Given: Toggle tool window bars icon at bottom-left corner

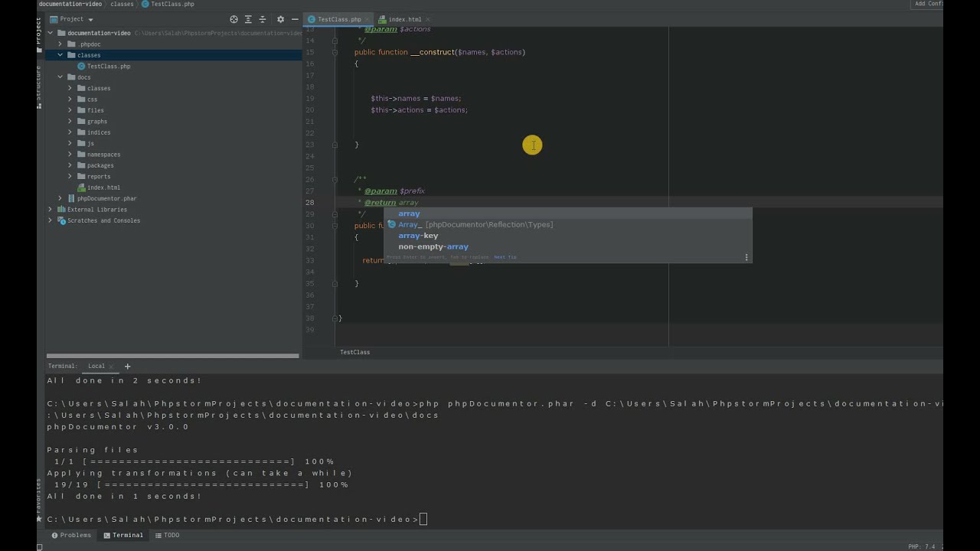Looking at the screenshot, I should click(x=40, y=546).
